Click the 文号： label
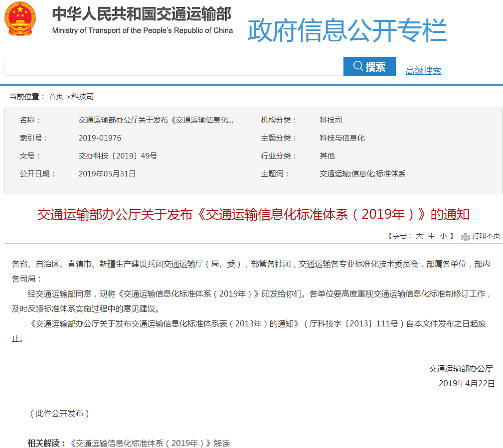 [30, 156]
